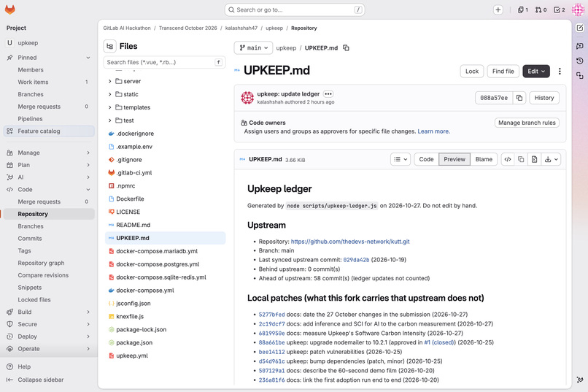Image resolution: width=588 pixels, height=392 pixels.
Task: Open the Edit dropdown button
Action: (536, 72)
